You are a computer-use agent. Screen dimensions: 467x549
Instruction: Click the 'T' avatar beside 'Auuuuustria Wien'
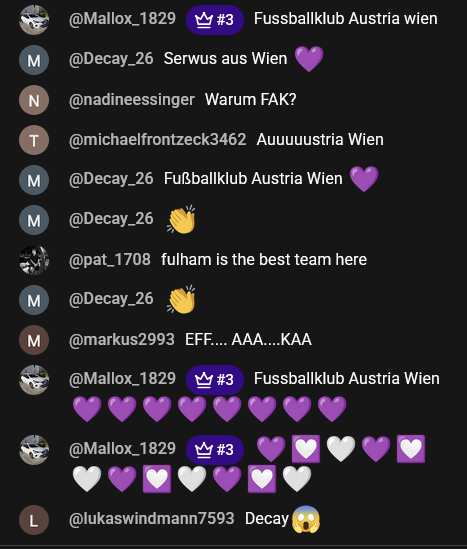34,140
